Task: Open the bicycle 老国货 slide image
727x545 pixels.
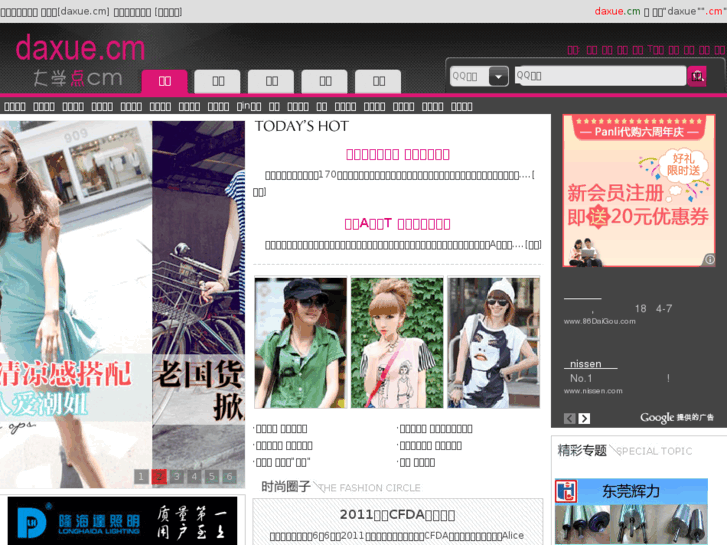Action: 198,304
